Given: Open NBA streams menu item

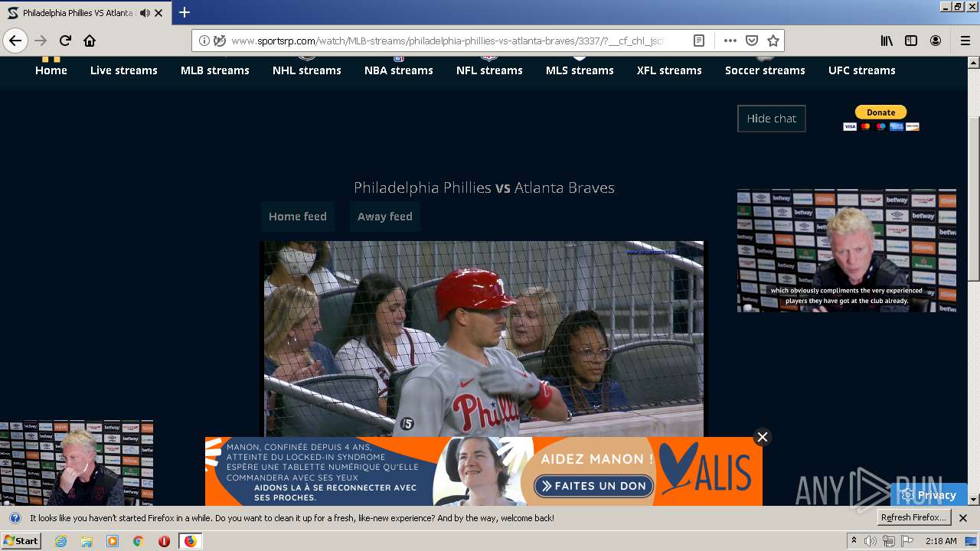Looking at the screenshot, I should (x=399, y=70).
